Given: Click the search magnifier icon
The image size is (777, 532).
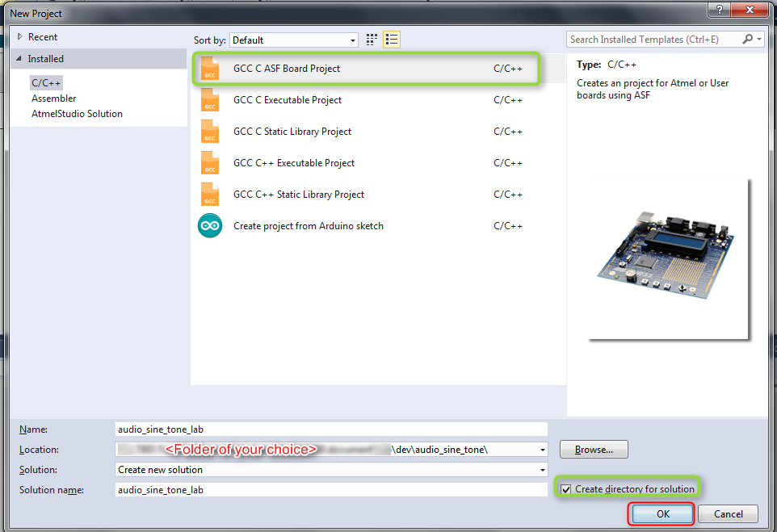Looking at the screenshot, I should [x=748, y=39].
